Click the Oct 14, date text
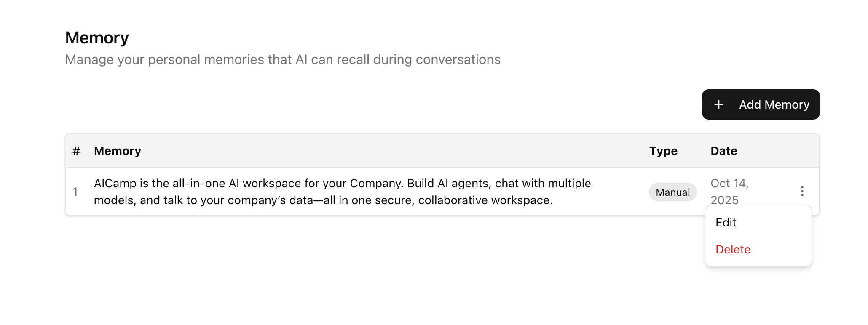The image size is (868, 325). 729,184
